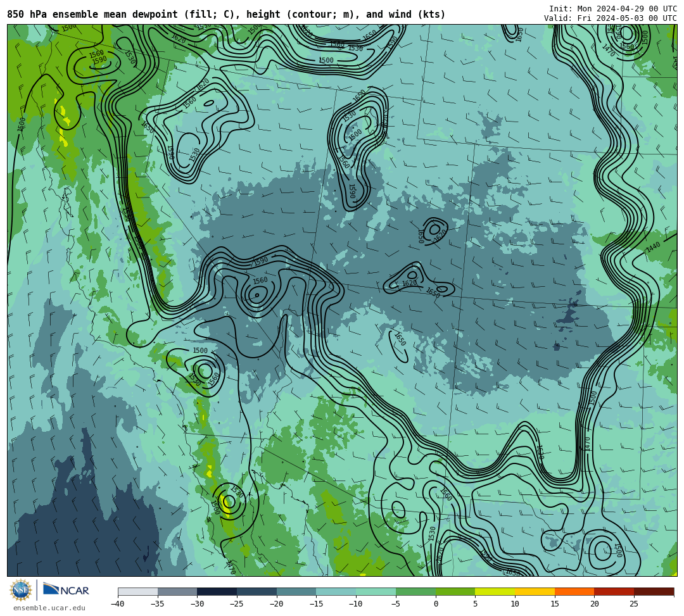The width and height of the screenshot is (684, 616).
Task: Pick the medium green -5 to 0 colorbar segment
Action: click(415, 591)
